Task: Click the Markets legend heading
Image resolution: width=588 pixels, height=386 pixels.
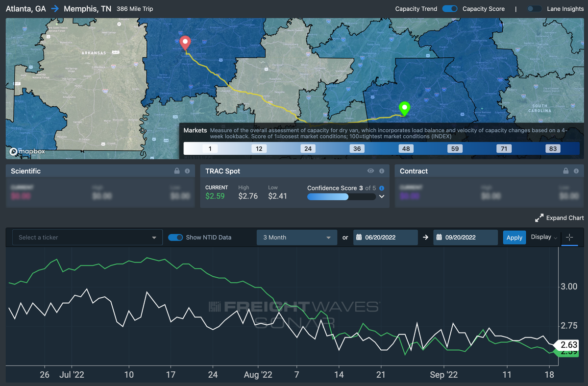Action: [195, 130]
